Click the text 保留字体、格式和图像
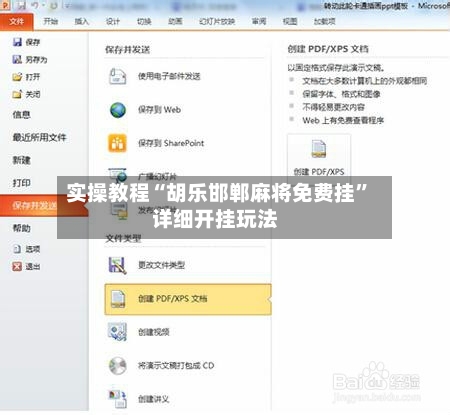 pyautogui.click(x=341, y=94)
